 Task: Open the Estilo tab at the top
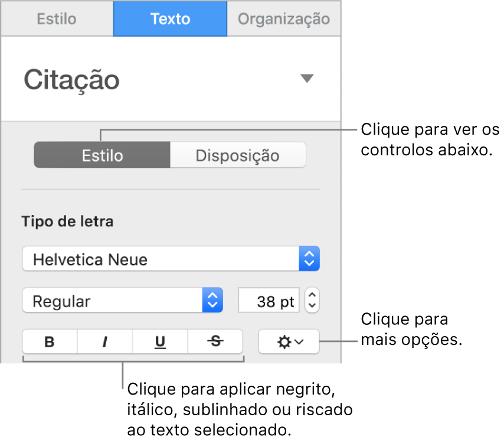pyautogui.click(x=57, y=18)
